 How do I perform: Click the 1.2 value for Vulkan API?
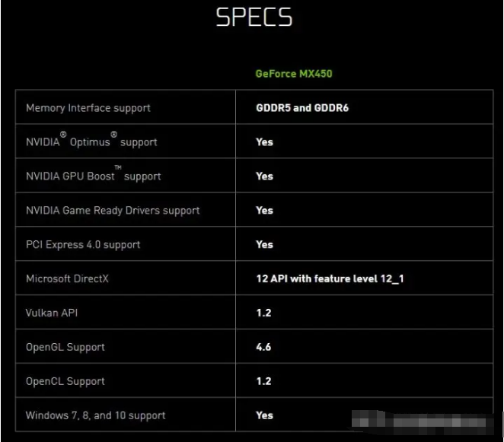(x=263, y=313)
